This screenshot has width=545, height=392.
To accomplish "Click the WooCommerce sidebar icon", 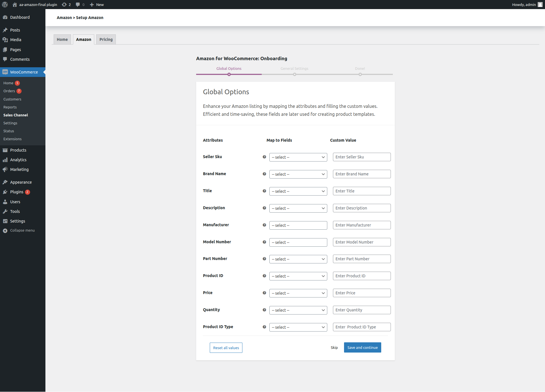I will point(5,72).
